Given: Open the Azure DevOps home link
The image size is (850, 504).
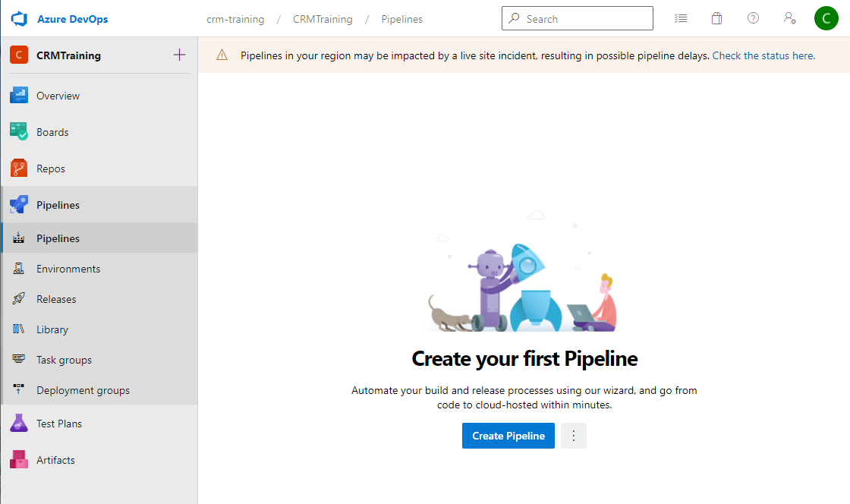Looking at the screenshot, I should tap(72, 19).
